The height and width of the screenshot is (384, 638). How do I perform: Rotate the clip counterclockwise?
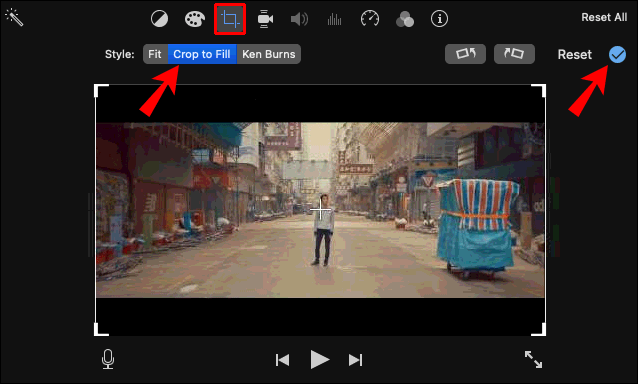[x=465, y=54]
